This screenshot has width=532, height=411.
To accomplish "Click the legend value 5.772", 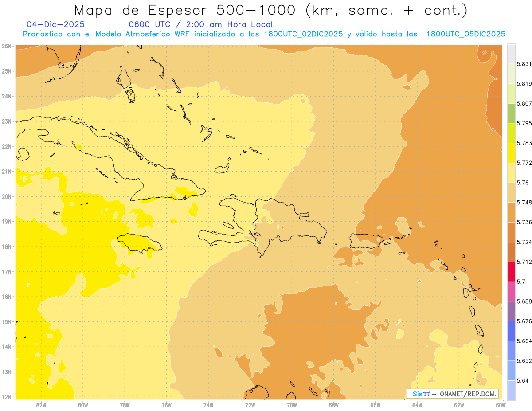I will (525, 163).
